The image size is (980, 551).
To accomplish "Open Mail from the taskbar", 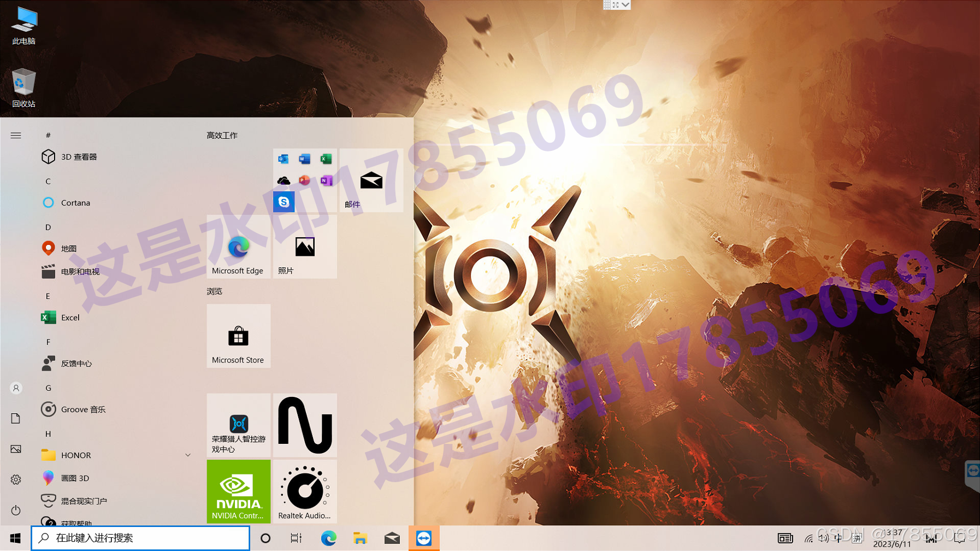I will [392, 538].
